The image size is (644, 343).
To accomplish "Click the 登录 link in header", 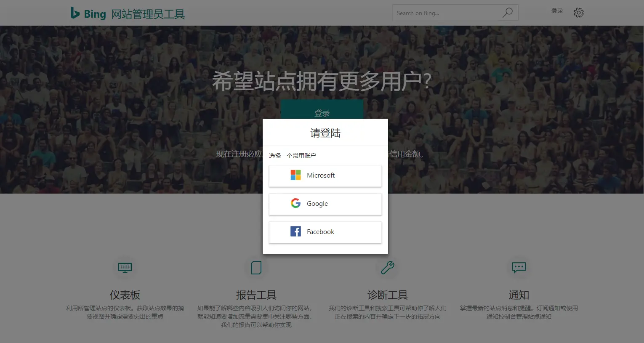I will 557,11.
